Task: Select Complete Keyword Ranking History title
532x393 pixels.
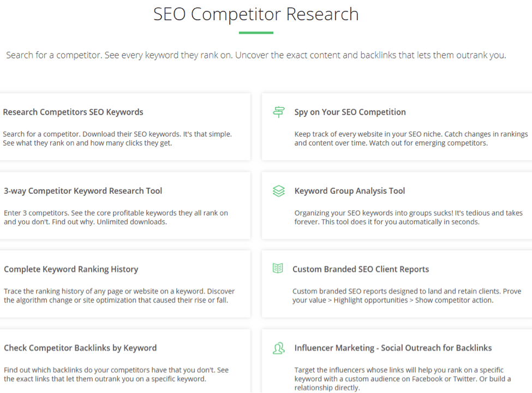Action: [x=71, y=269]
